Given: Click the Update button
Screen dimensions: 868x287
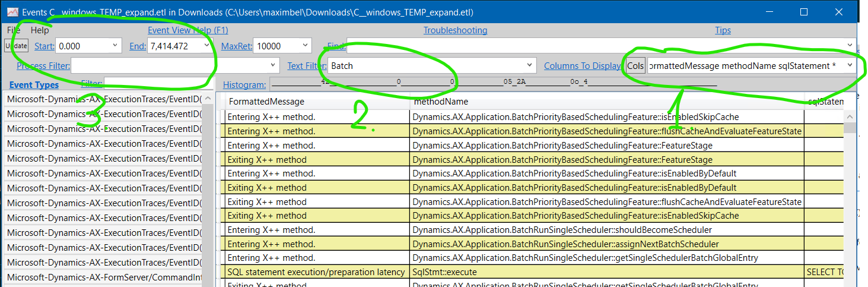Looking at the screenshot, I should click(17, 46).
